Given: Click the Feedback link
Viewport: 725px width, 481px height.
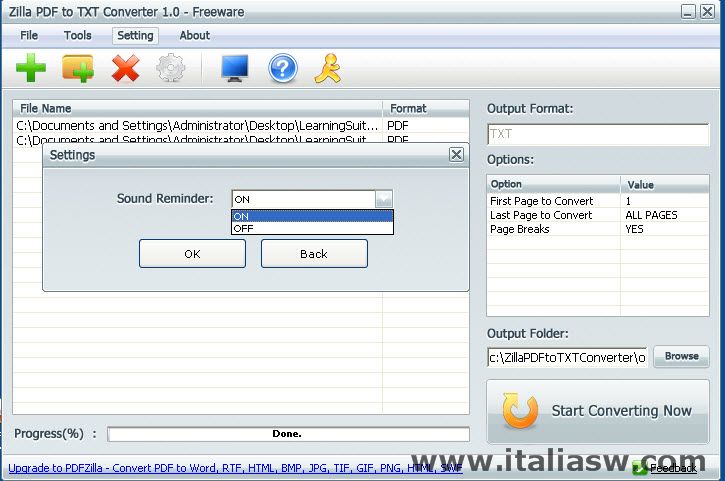Looking at the screenshot, I should (673, 469).
